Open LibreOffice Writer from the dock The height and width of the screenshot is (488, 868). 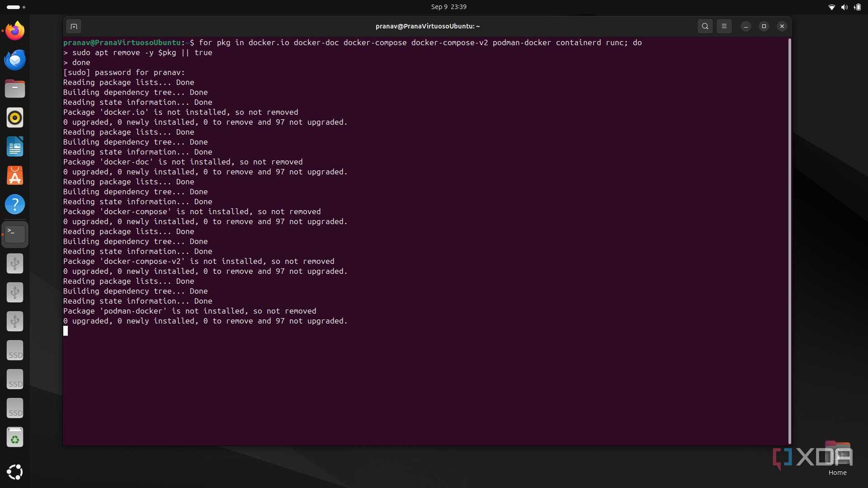pyautogui.click(x=15, y=146)
